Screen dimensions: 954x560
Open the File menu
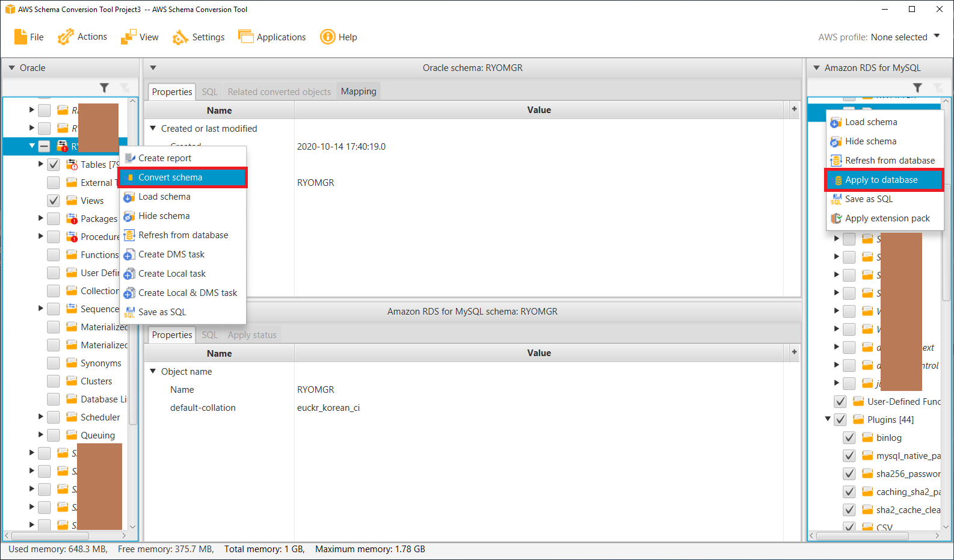tap(29, 37)
